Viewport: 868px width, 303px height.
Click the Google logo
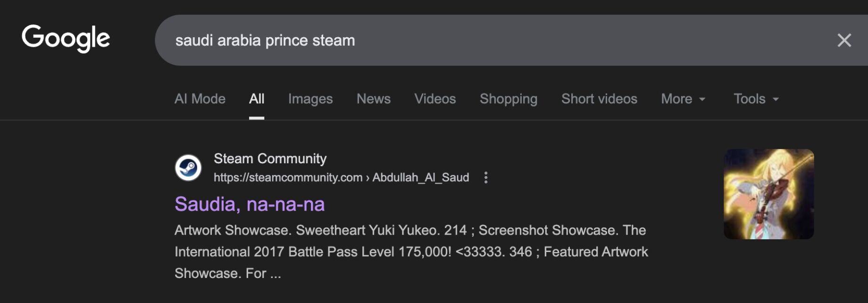[x=66, y=38]
